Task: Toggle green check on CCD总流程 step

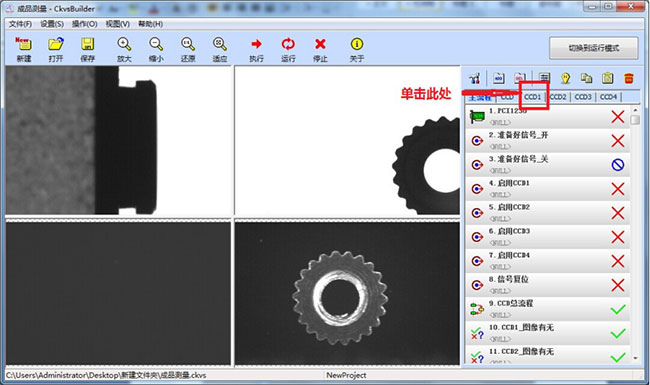Action: (x=618, y=309)
